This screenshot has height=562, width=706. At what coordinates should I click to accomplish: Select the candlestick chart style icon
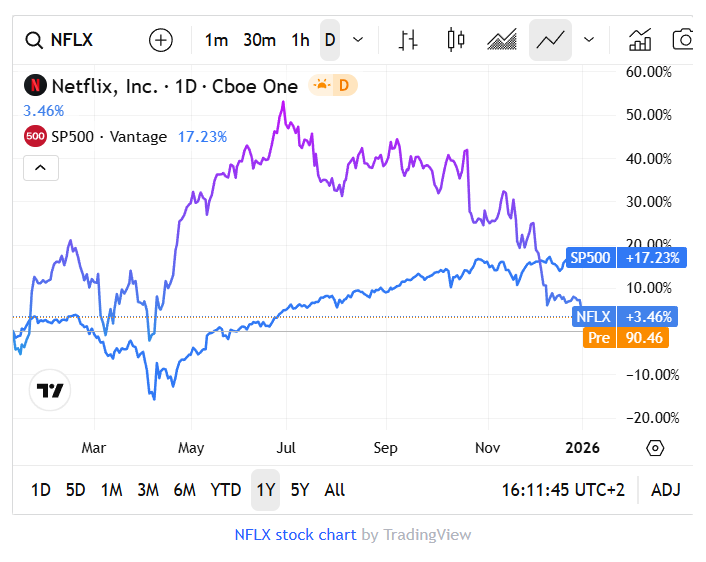click(456, 40)
